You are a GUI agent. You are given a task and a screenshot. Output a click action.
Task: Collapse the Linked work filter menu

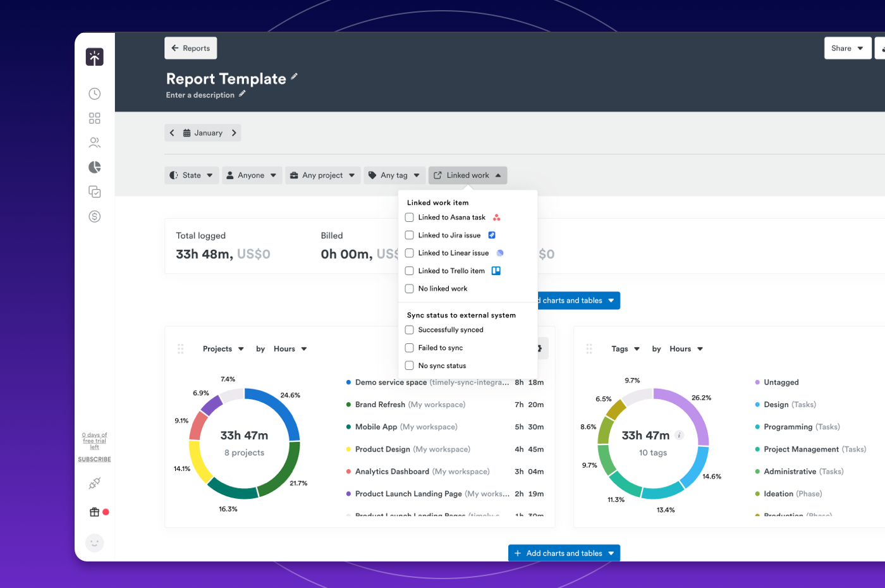(467, 175)
